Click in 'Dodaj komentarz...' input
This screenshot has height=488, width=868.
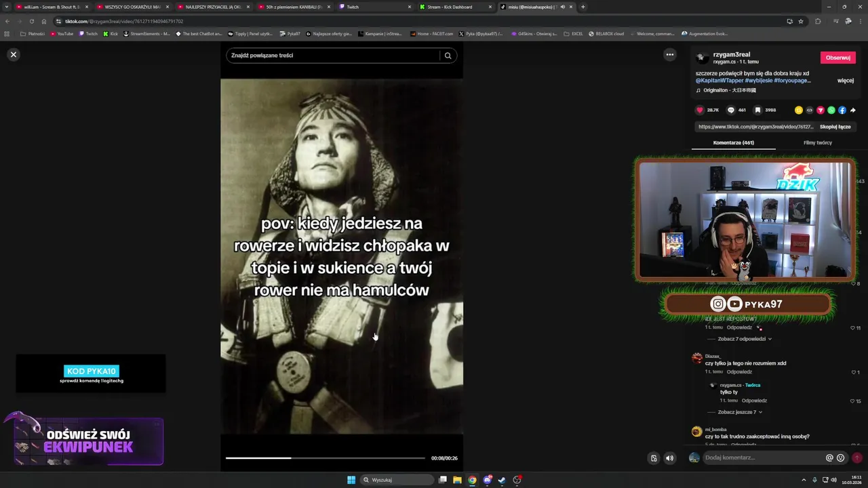click(x=763, y=457)
